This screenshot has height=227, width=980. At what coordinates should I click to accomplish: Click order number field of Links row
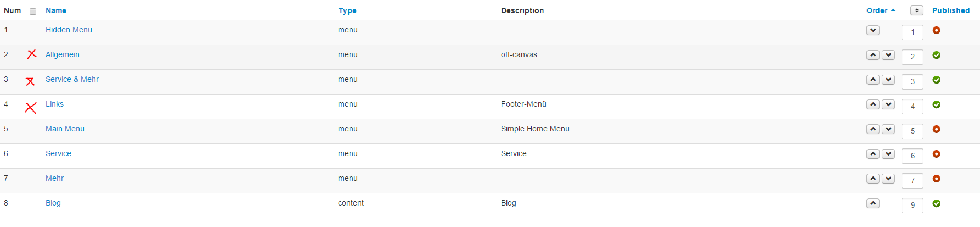[913, 106]
